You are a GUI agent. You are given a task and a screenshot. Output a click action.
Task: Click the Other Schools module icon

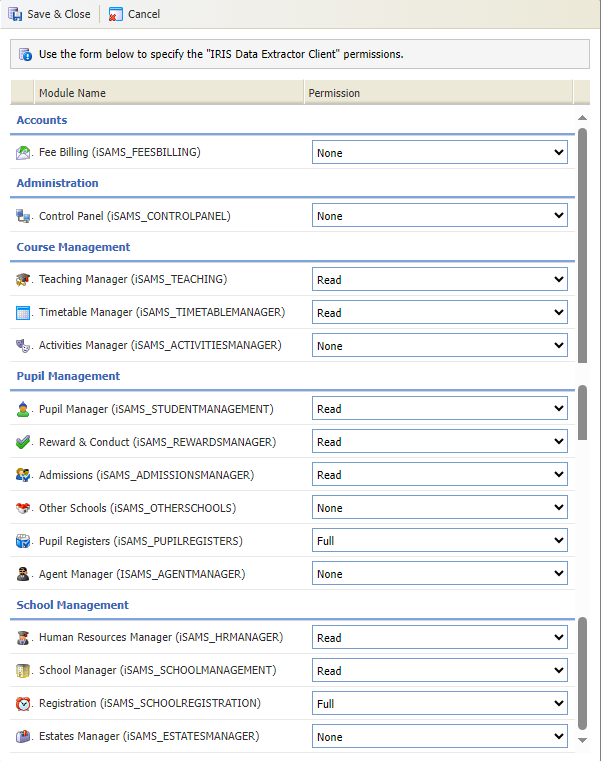pos(23,508)
